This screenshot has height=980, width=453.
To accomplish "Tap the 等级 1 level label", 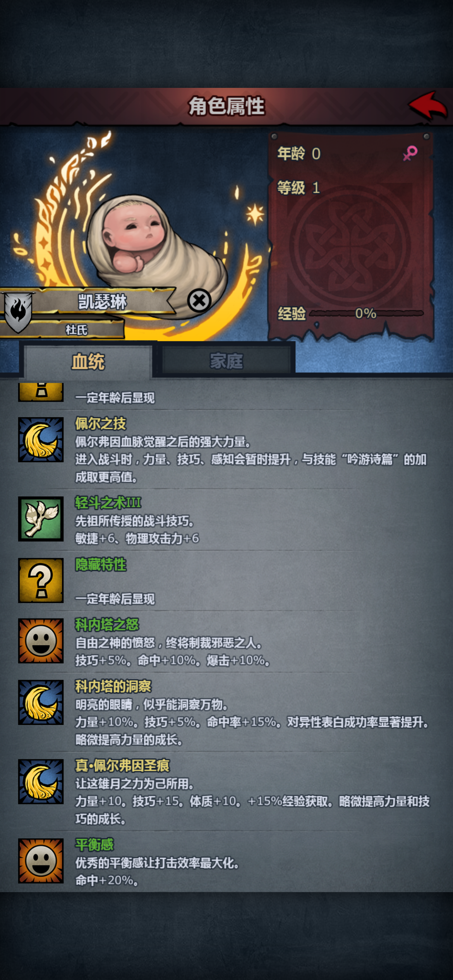I will pos(299,188).
